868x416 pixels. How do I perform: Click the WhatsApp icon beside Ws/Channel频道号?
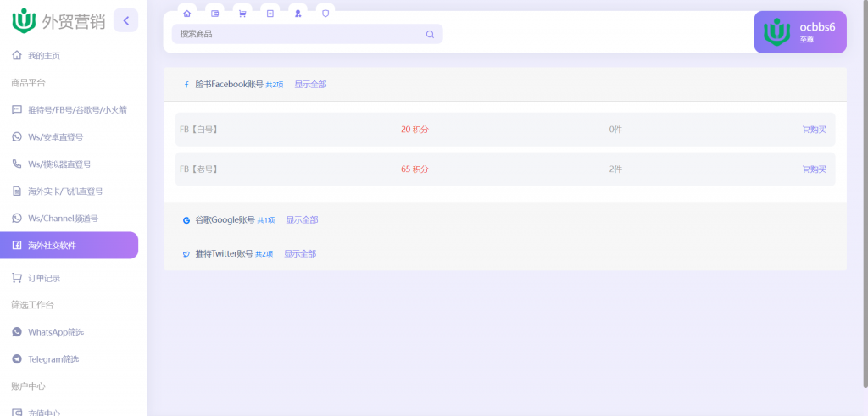pyautogui.click(x=17, y=219)
